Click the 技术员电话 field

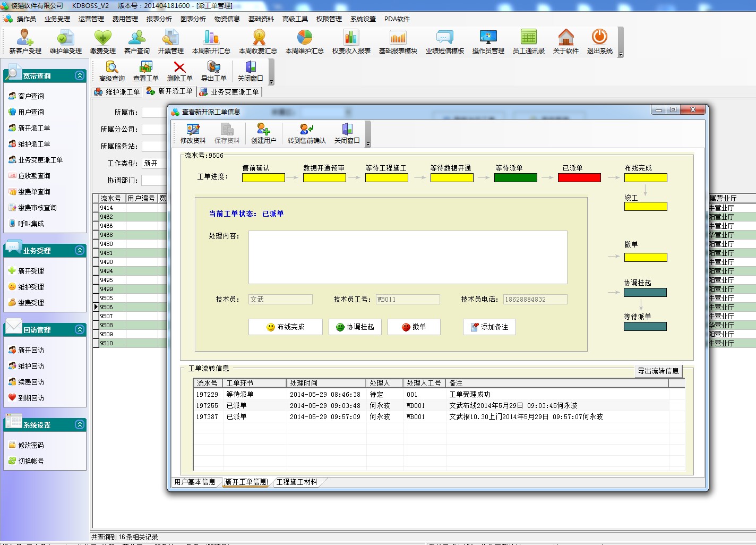pos(535,299)
